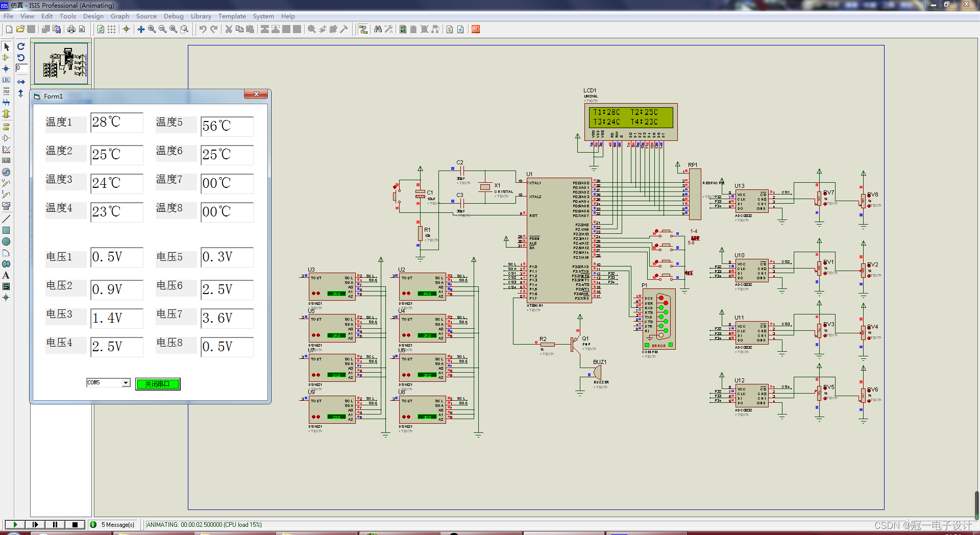This screenshot has width=980, height=535.
Task: Open the Design menu
Action: tap(93, 16)
